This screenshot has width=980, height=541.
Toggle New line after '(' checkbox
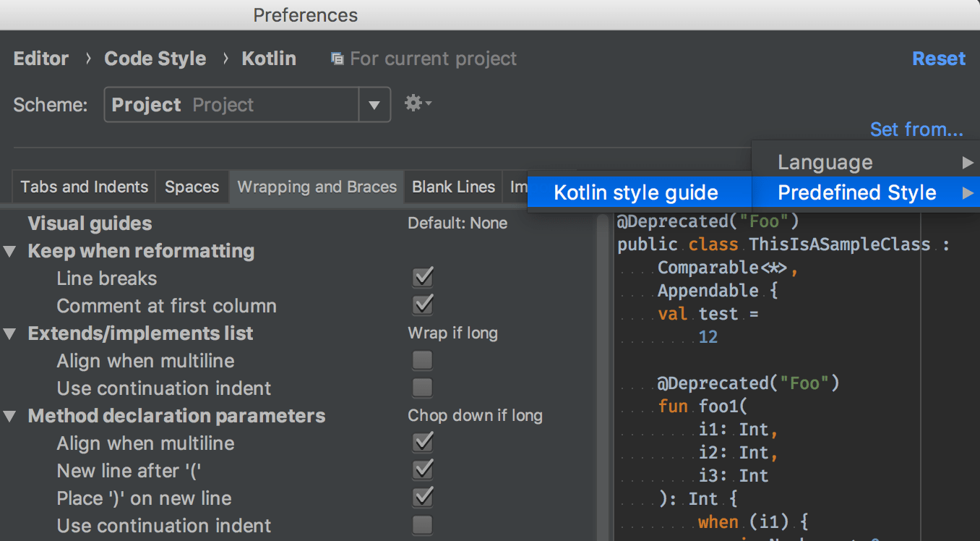tap(422, 470)
